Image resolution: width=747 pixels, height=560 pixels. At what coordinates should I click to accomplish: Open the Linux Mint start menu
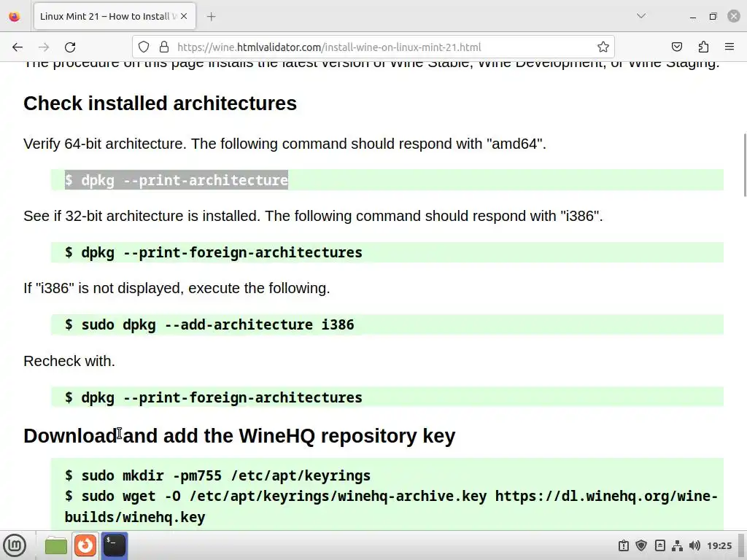(15, 545)
